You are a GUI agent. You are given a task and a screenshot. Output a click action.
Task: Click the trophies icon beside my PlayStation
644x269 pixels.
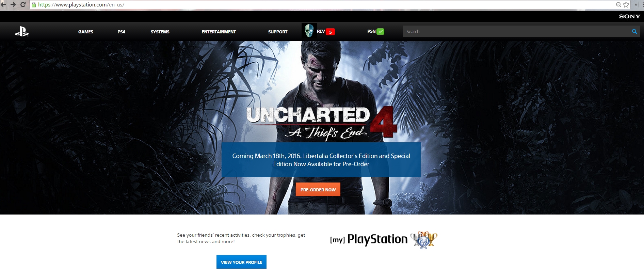[x=423, y=240]
